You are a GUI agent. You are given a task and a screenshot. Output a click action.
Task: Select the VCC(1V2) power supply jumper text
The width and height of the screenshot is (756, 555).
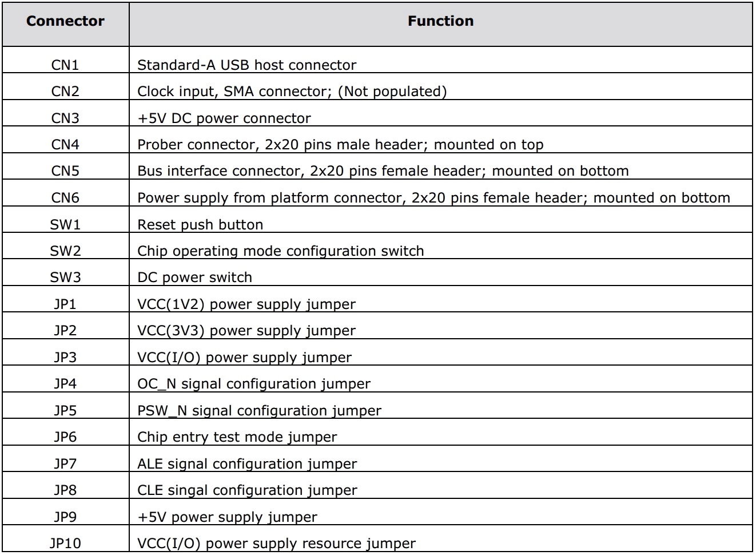pyautogui.click(x=246, y=304)
